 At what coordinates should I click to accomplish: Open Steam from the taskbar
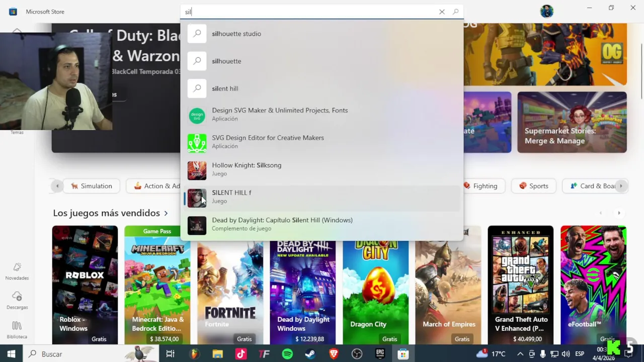coord(310,354)
